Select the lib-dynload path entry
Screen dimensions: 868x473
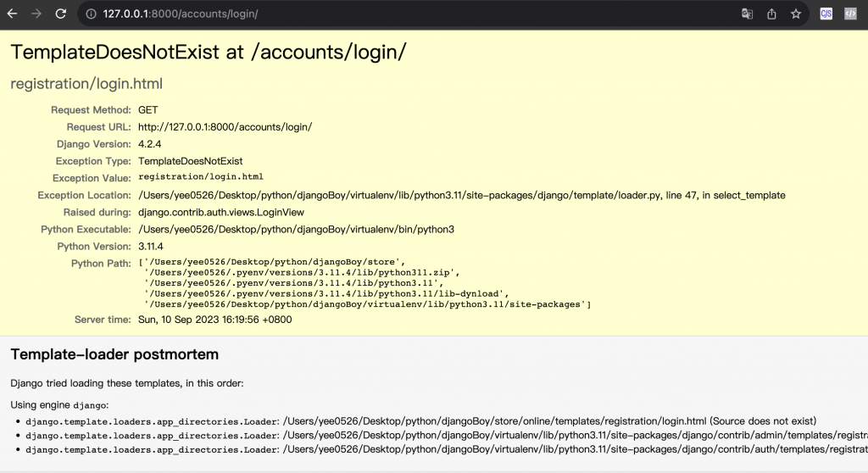point(326,293)
